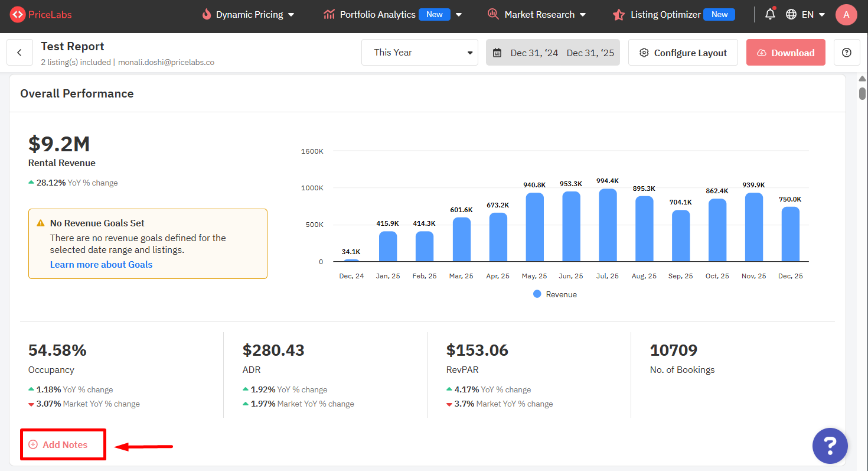
Task: Click the page vertical scrollbar thumb
Action: (x=862, y=93)
